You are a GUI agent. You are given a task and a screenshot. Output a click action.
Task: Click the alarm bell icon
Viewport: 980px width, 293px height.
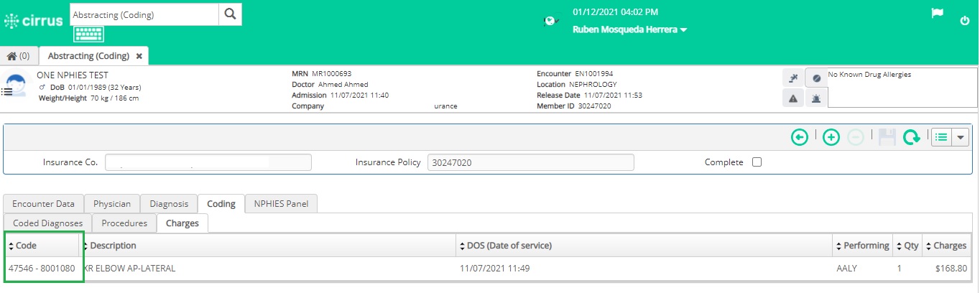point(816,99)
